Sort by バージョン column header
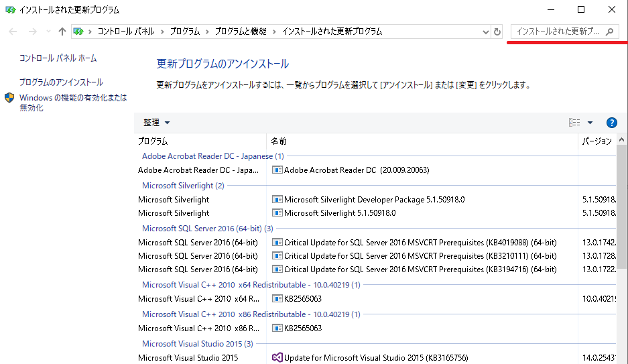628x364 pixels. tap(596, 141)
